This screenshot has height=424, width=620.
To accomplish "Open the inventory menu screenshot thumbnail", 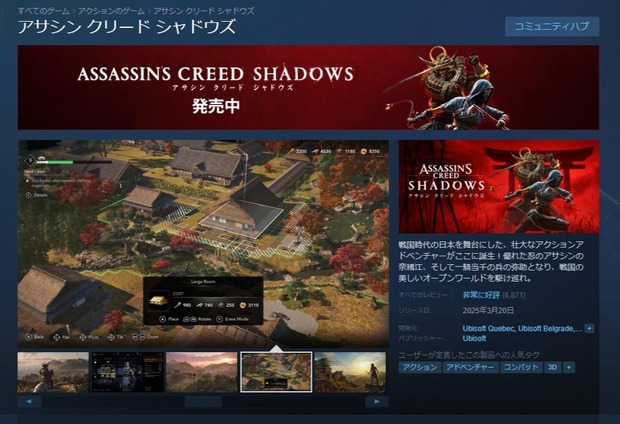I will coord(127,372).
